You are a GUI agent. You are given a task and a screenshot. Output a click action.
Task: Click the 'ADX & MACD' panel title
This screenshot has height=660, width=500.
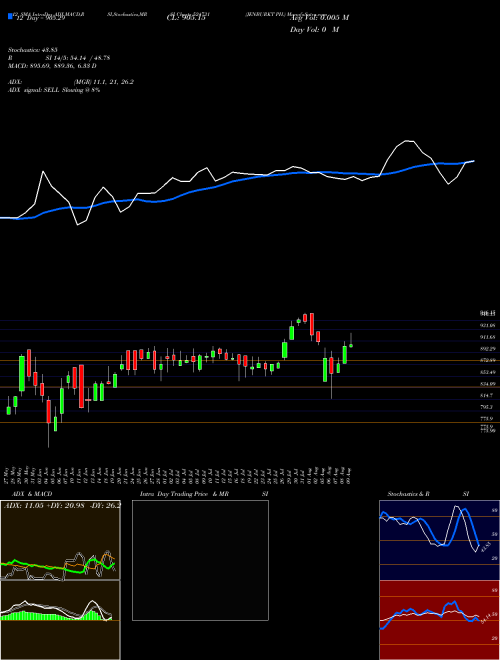(x=32, y=494)
